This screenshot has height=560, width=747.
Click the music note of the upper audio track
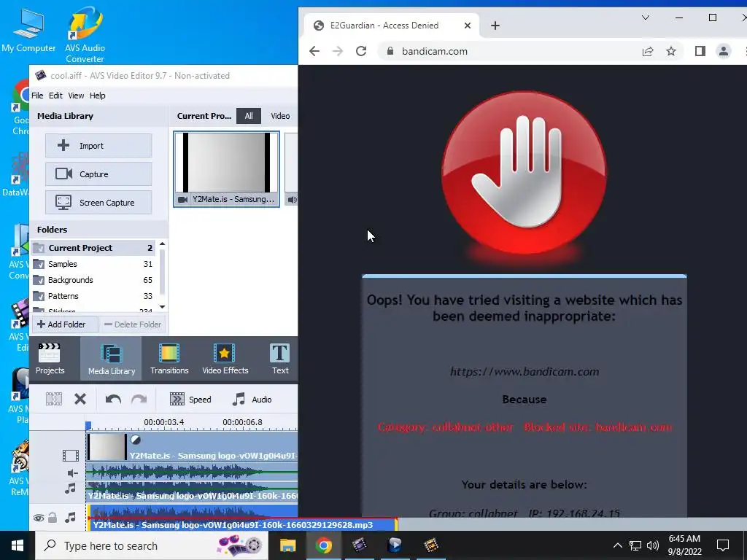coord(71,489)
